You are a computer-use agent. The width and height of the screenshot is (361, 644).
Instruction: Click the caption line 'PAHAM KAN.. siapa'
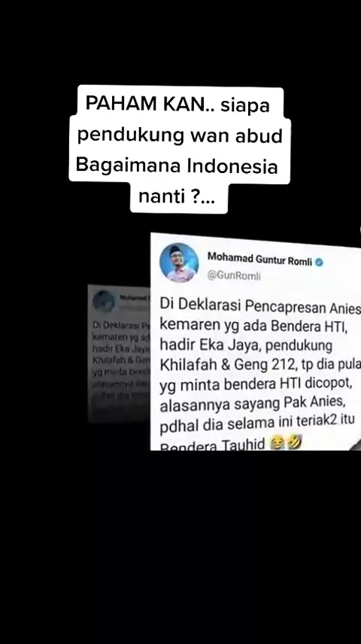(x=177, y=105)
